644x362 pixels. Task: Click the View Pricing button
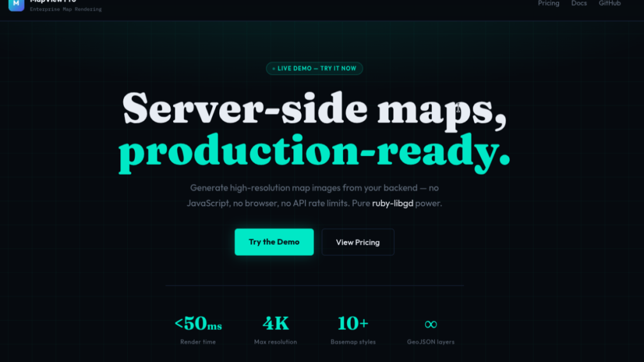pos(358,242)
